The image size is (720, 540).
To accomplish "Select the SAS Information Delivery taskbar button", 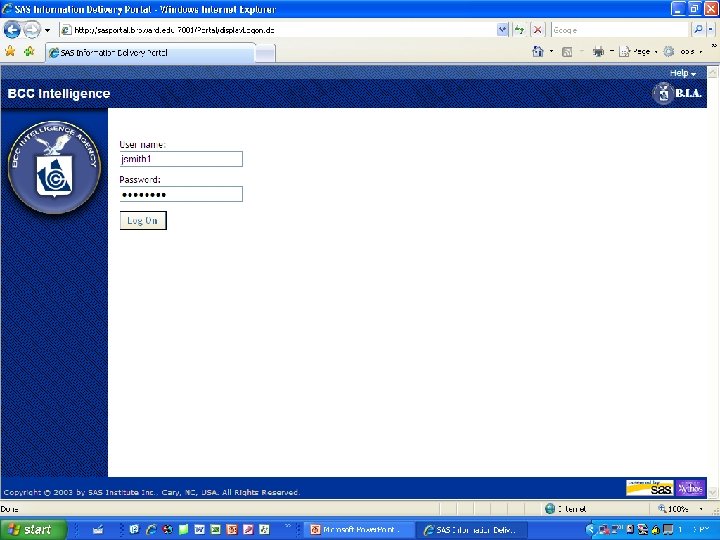I will point(472,530).
